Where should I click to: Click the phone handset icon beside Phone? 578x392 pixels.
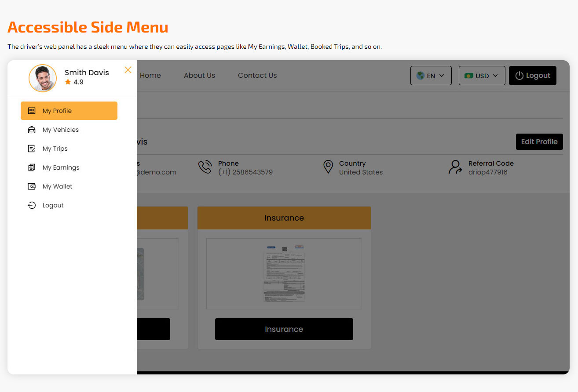[205, 167]
